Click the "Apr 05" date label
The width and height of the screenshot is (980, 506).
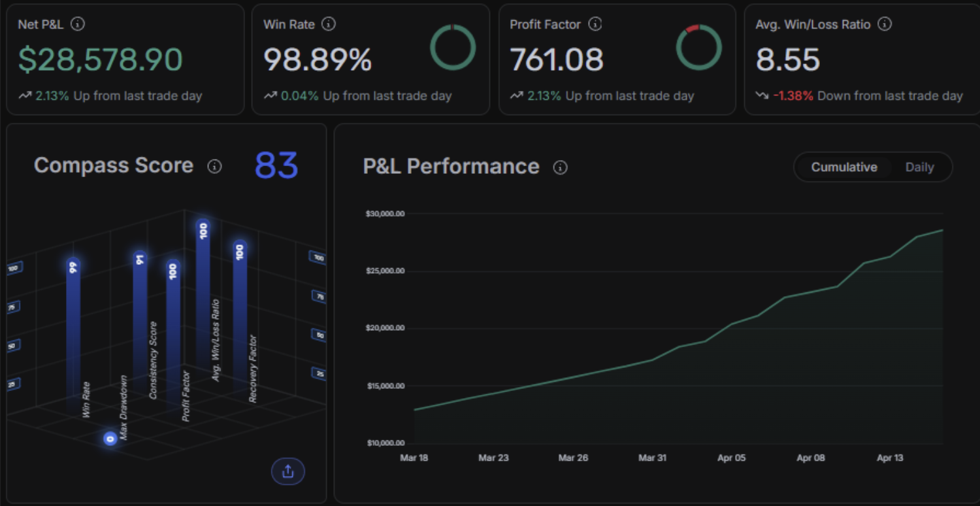tap(731, 458)
